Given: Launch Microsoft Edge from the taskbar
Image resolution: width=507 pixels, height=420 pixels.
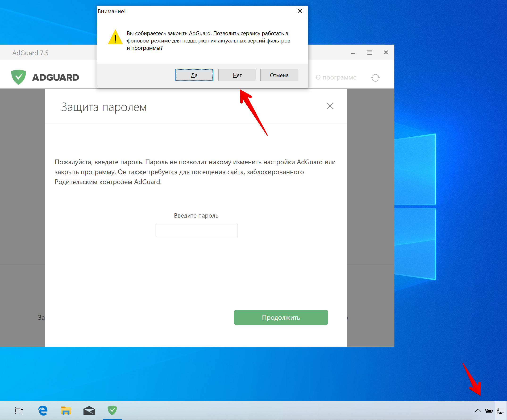Looking at the screenshot, I should click(x=42, y=410).
